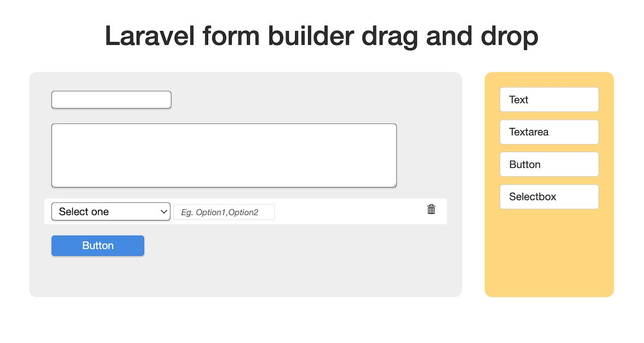Viewport: 644px width, 343px height.
Task: Select the 'Textarea' item in the sidebar palette
Action: 549,132
